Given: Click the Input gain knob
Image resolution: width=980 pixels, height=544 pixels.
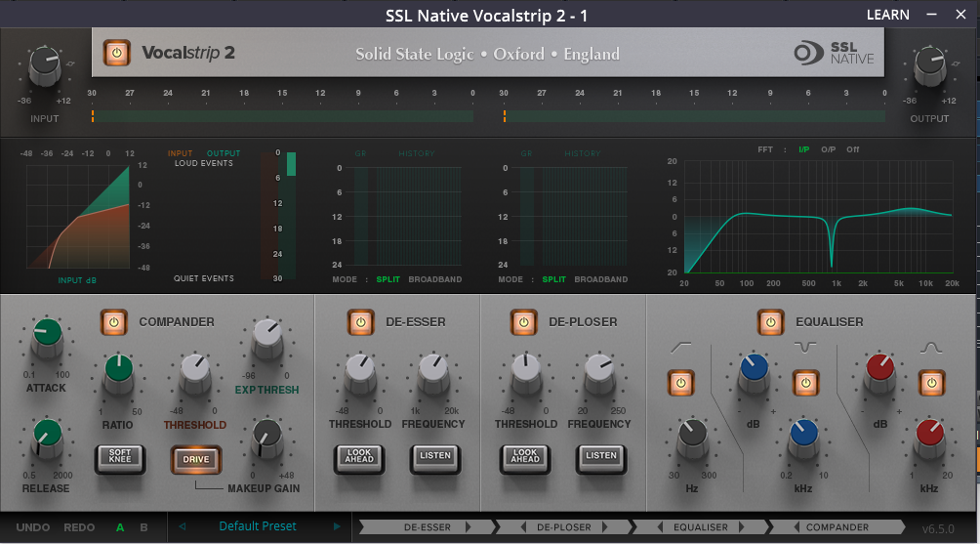Looking at the screenshot, I should 45,65.
